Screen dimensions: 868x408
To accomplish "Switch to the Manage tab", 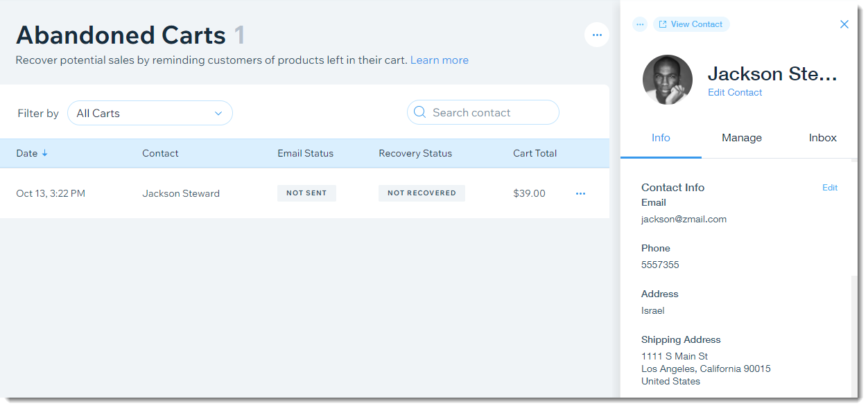I will click(x=742, y=138).
